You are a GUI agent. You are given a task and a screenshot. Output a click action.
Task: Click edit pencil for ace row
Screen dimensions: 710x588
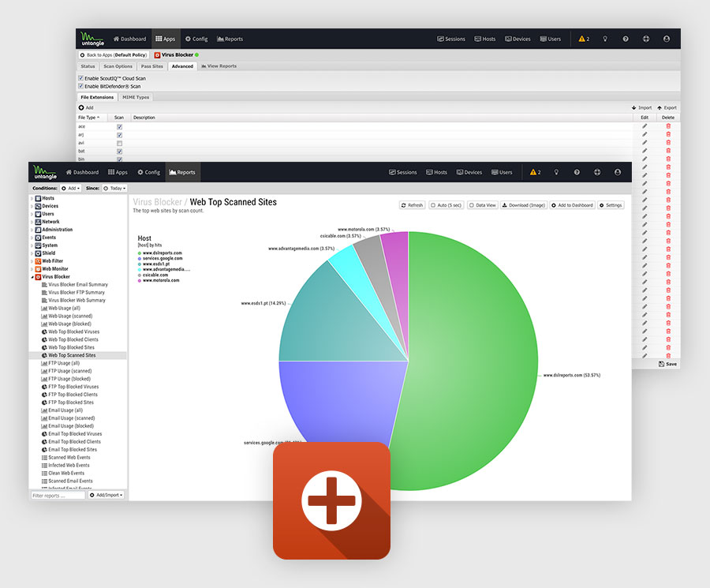tap(645, 126)
